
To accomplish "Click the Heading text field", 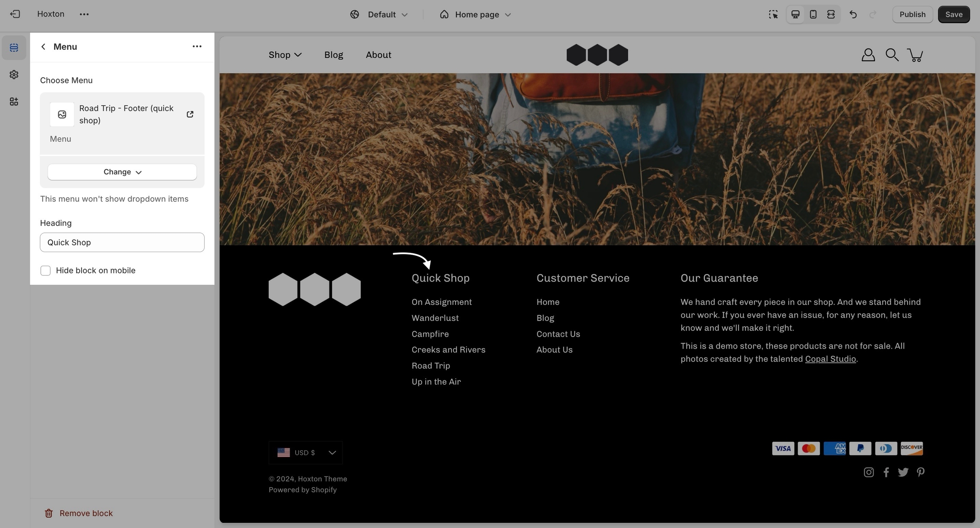I will (x=122, y=242).
